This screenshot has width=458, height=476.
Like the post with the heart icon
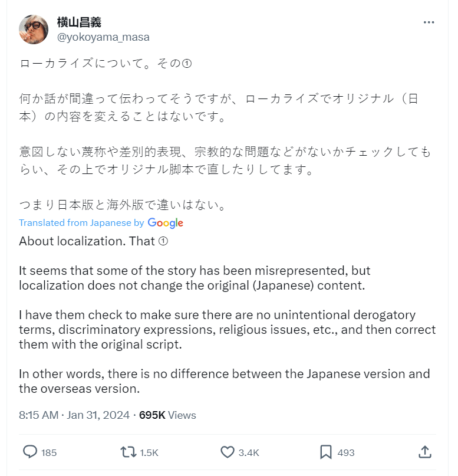(228, 452)
